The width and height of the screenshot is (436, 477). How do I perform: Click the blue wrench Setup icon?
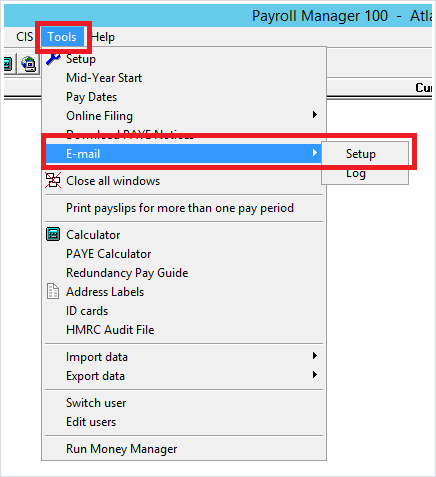coord(53,59)
